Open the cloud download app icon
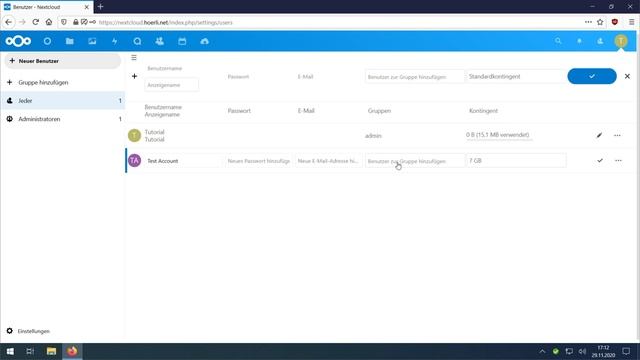This screenshot has width=640, height=360. tap(204, 41)
